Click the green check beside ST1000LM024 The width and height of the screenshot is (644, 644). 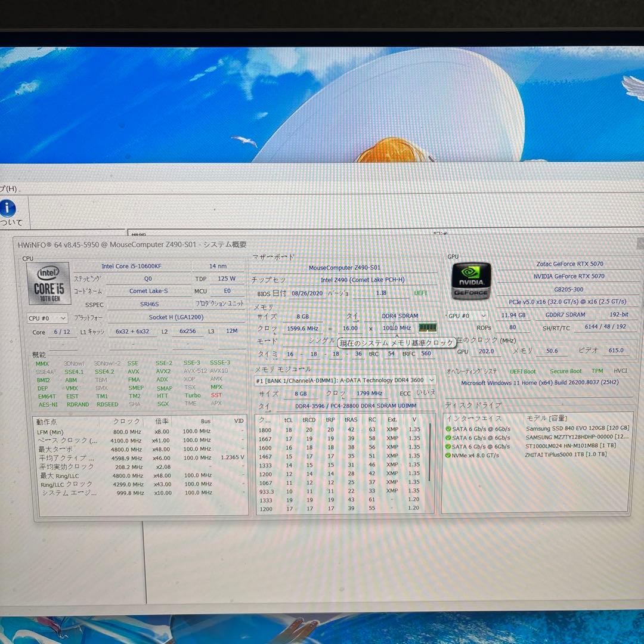[448, 447]
